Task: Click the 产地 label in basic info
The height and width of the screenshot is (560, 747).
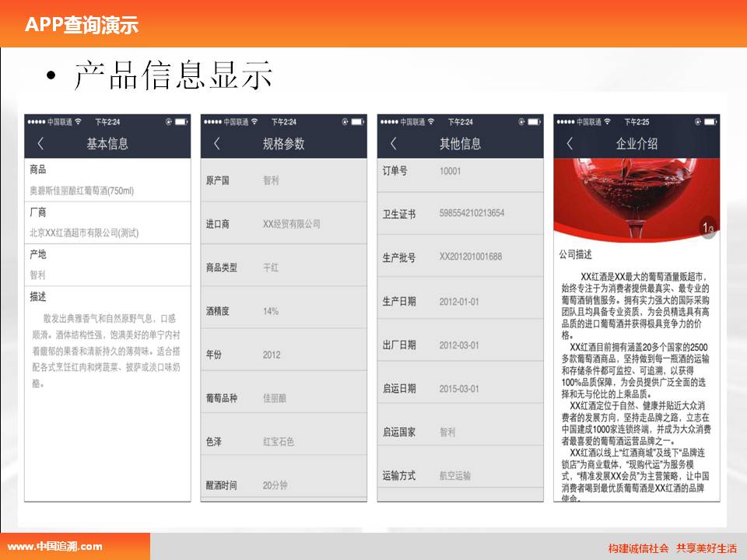Action: [x=37, y=254]
